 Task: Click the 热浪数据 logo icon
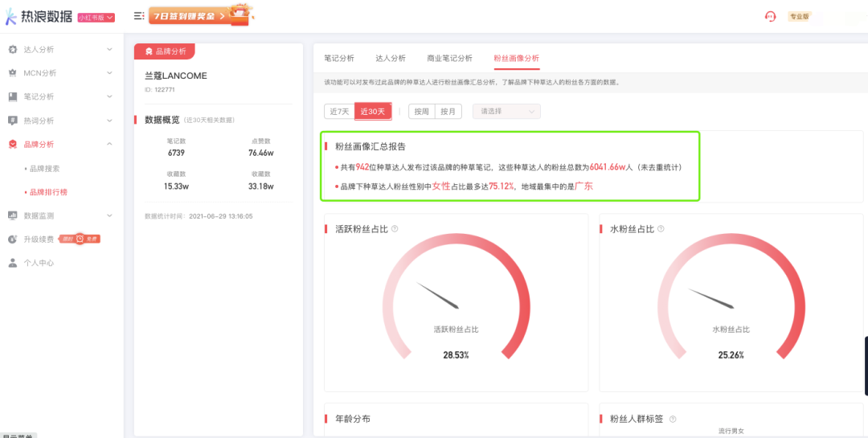coord(10,17)
